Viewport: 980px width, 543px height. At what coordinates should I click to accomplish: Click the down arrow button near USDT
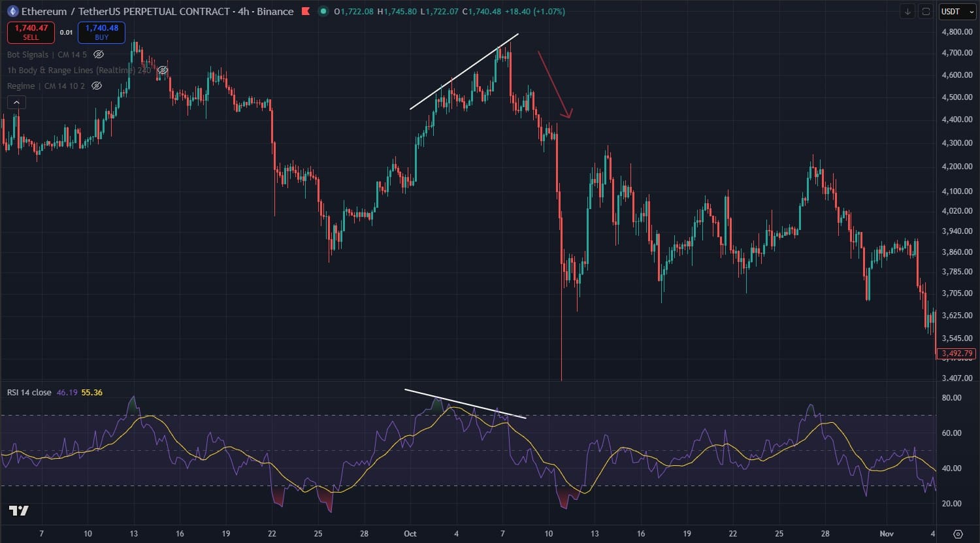pyautogui.click(x=907, y=11)
